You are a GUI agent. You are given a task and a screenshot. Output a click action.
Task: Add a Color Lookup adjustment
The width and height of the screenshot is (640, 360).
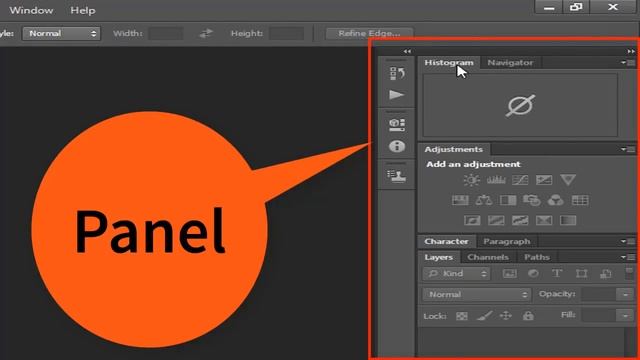click(x=580, y=200)
